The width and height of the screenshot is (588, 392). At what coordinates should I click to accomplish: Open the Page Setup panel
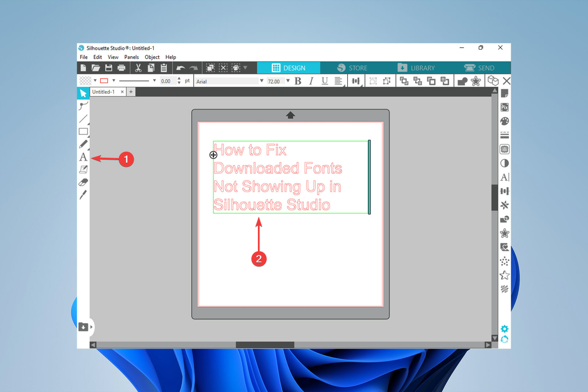pyautogui.click(x=505, y=93)
